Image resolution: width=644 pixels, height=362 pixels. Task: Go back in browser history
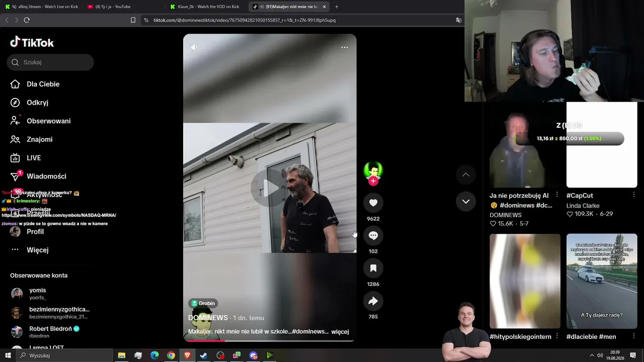click(7, 20)
